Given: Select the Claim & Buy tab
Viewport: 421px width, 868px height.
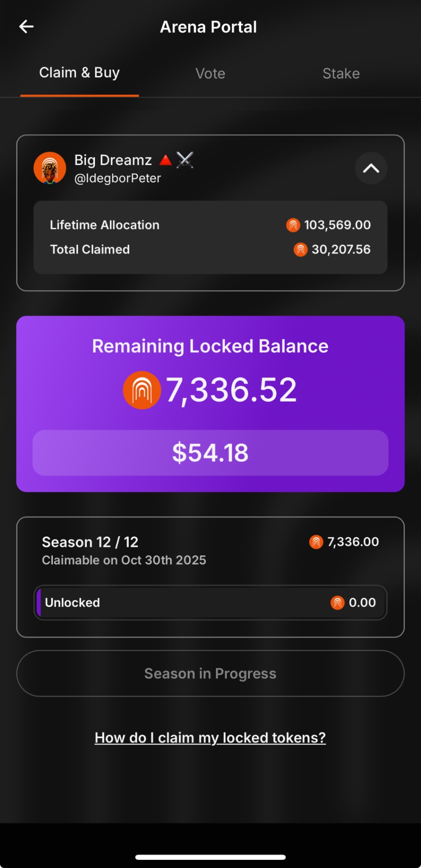Looking at the screenshot, I should pyautogui.click(x=79, y=73).
